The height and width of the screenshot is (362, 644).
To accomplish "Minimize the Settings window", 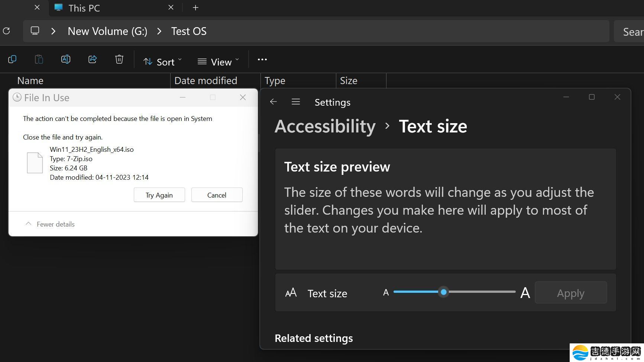I will pyautogui.click(x=566, y=97).
